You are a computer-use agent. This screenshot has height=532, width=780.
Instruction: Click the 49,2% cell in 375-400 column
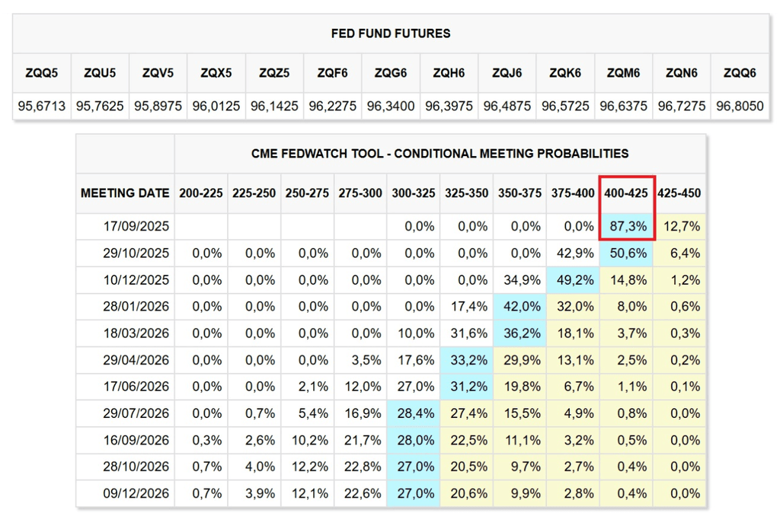coord(573,279)
